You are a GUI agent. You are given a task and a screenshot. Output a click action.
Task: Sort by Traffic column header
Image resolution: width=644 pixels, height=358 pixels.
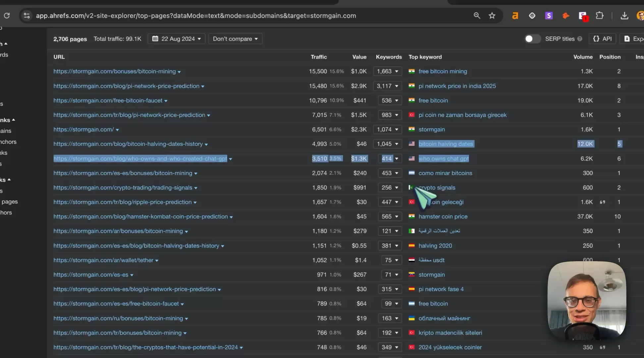(x=319, y=57)
